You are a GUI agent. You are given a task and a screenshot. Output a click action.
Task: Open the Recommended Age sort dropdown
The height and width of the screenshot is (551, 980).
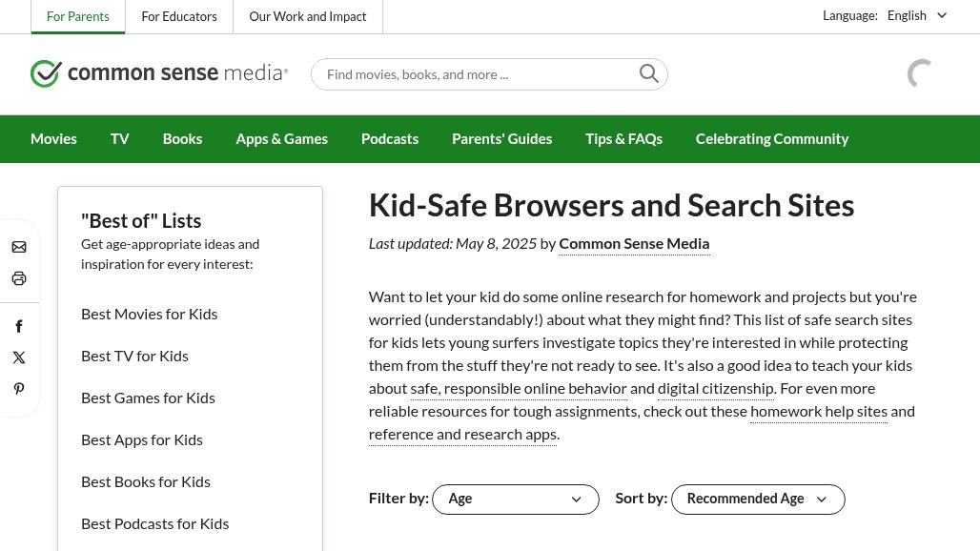pos(758,500)
